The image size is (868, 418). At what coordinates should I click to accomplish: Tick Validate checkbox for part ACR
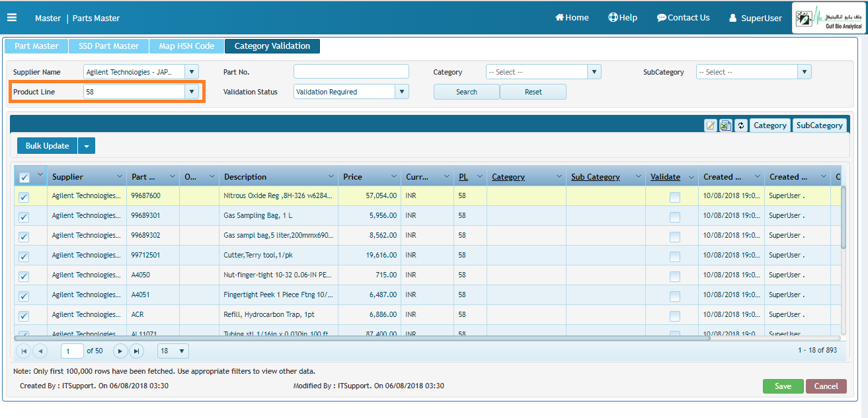[674, 316]
